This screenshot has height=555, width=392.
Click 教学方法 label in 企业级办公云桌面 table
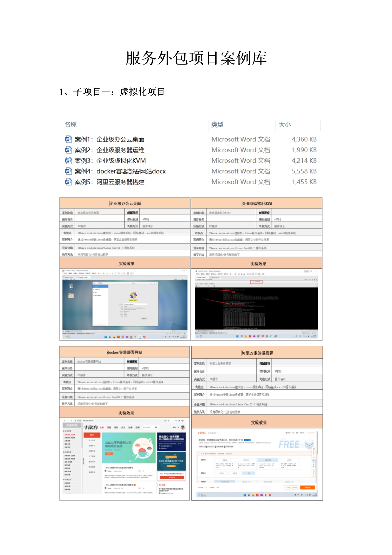(67, 254)
